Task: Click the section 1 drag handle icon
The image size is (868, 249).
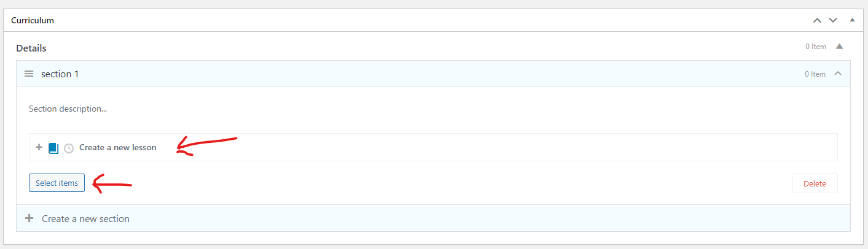Action: point(28,74)
